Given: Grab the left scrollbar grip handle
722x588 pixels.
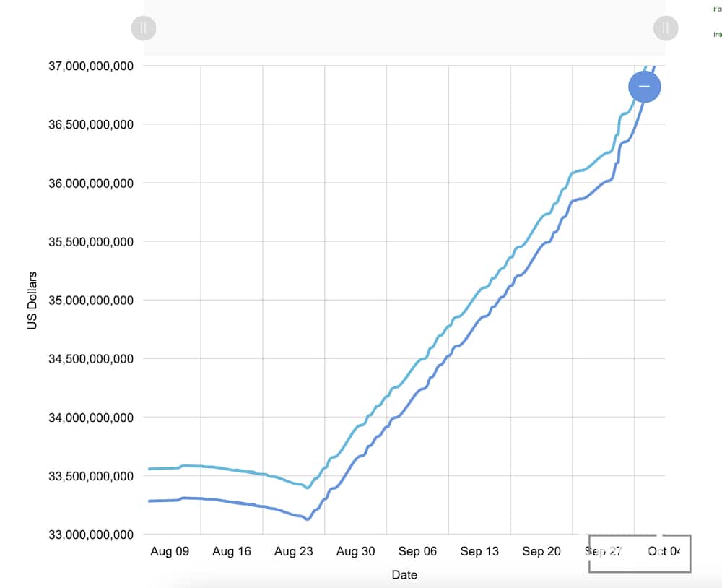Looking at the screenshot, I should [x=144, y=28].
